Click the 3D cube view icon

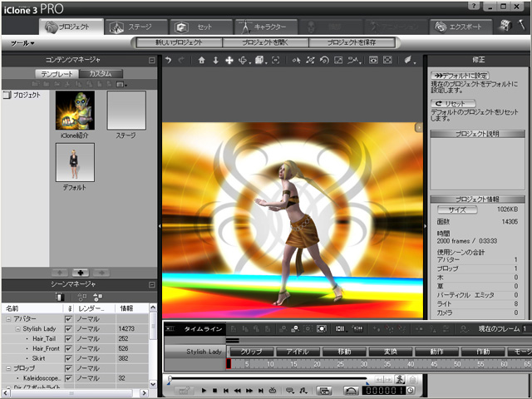coord(259,61)
